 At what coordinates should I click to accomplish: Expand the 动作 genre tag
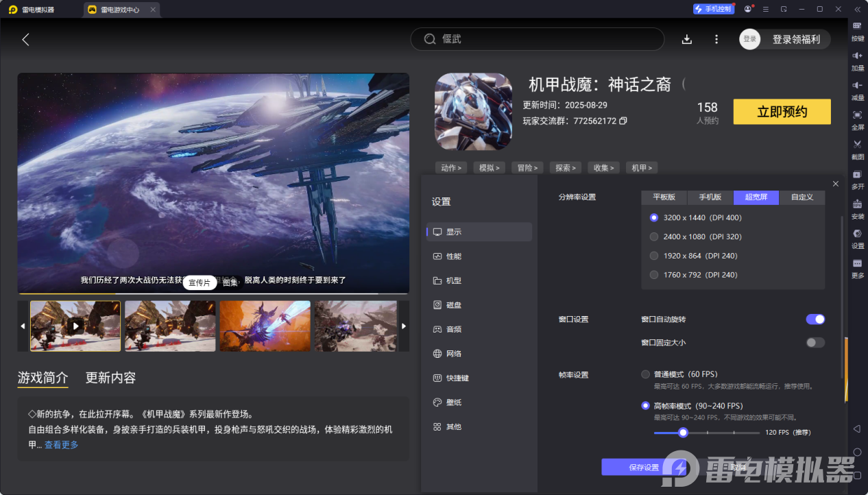(x=450, y=168)
